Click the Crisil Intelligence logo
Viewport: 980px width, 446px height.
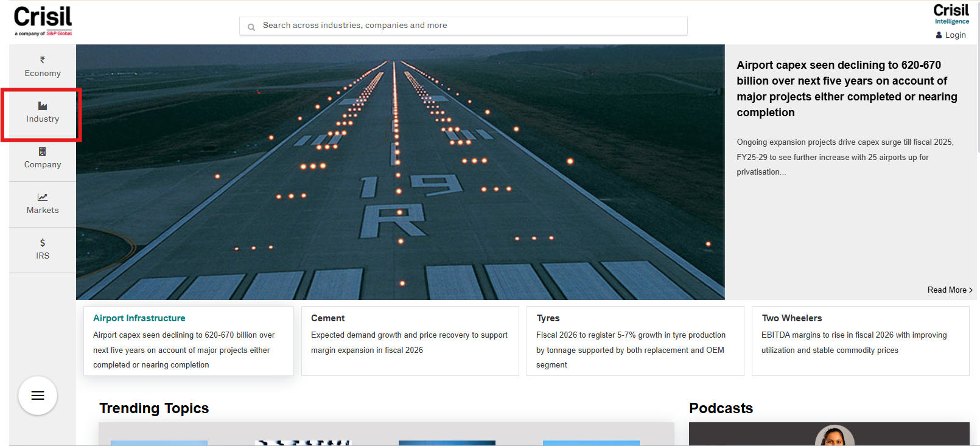[951, 15]
